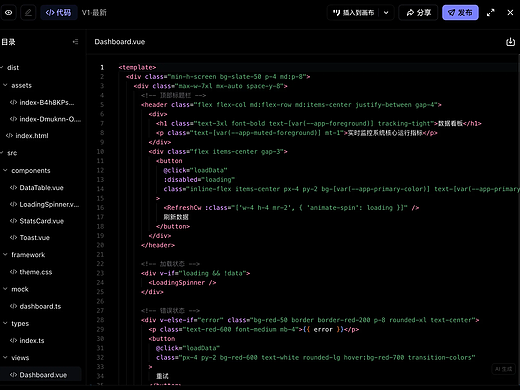Click the h1 数据看板 heading line
Image resolution: width=520 pixels, height=390 pixels.
pyautogui.click(x=319, y=123)
